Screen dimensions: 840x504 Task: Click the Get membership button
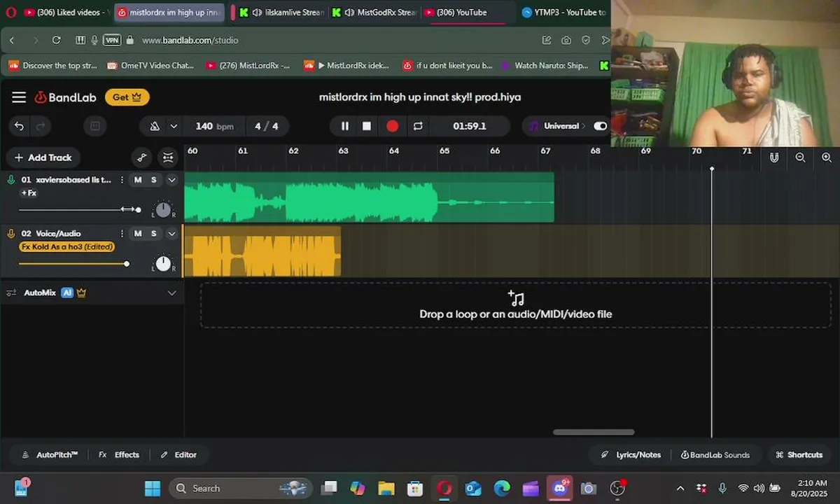point(127,97)
